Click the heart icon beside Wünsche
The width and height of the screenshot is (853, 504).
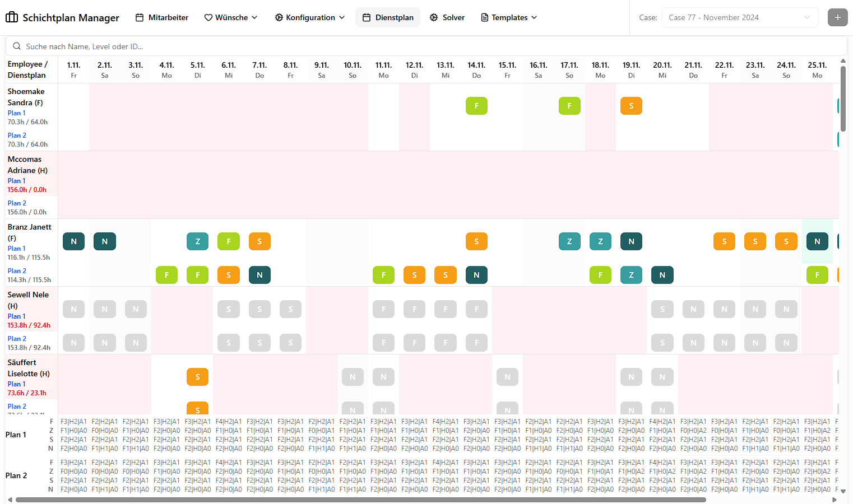coord(208,17)
